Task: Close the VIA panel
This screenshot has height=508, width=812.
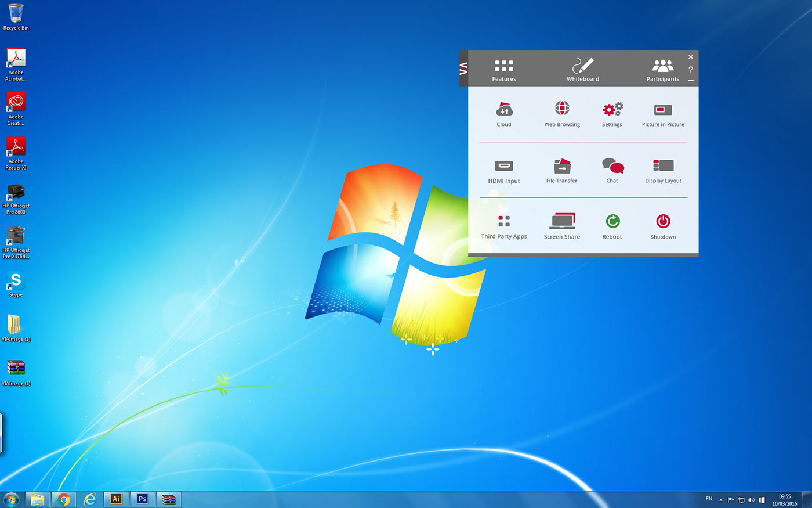Action: tap(691, 57)
